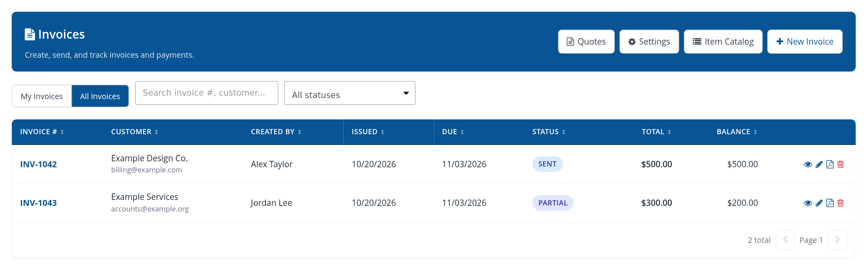Click creator name Jordan Lee
Screen dimensions: 868x270
271,203
